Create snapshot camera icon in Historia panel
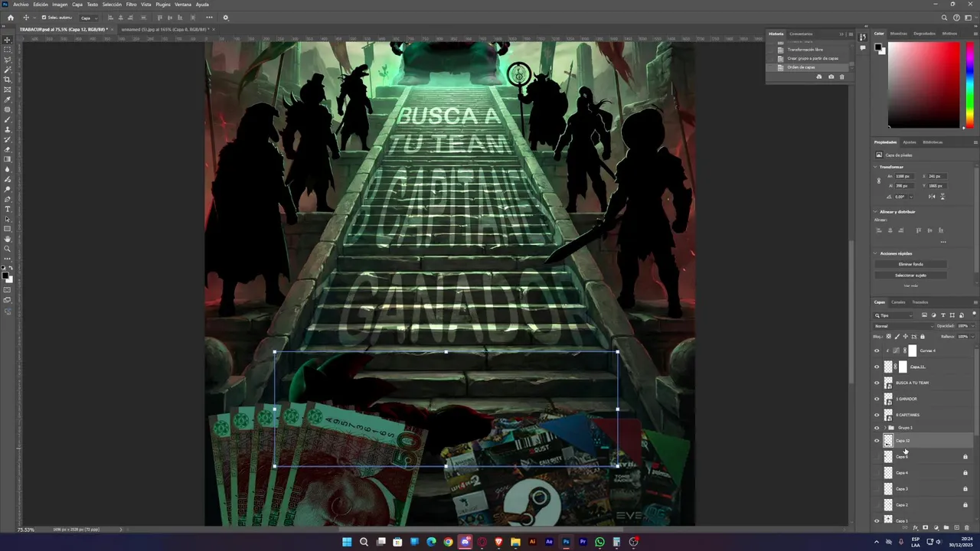Viewport: 980px width, 551px height. tap(831, 77)
